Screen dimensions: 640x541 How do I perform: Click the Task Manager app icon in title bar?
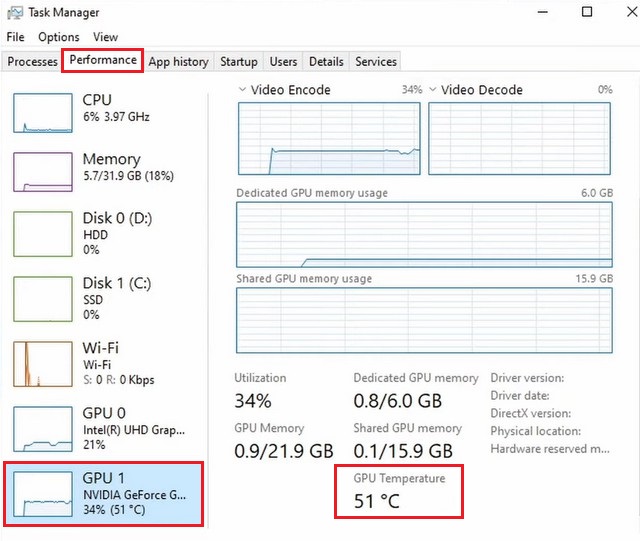[x=15, y=13]
